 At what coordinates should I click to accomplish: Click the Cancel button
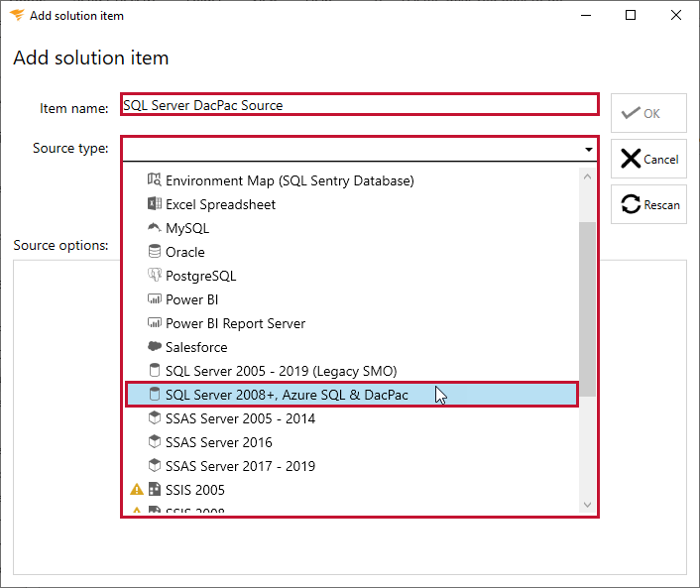(648, 159)
